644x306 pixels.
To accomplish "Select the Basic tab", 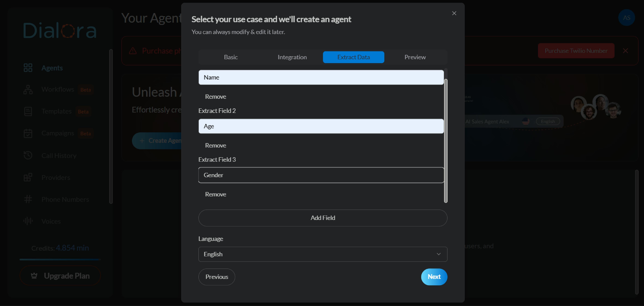I will coord(231,57).
